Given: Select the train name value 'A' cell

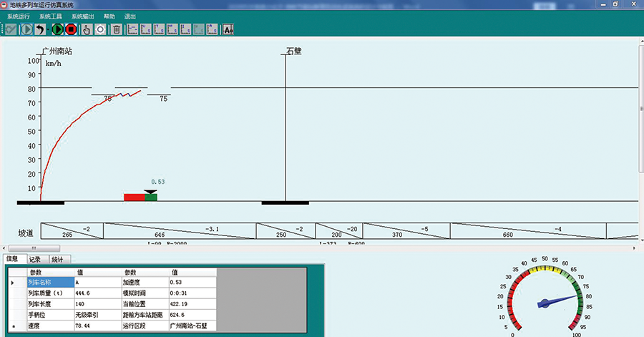Looking at the screenshot, I should pyautogui.click(x=98, y=283).
